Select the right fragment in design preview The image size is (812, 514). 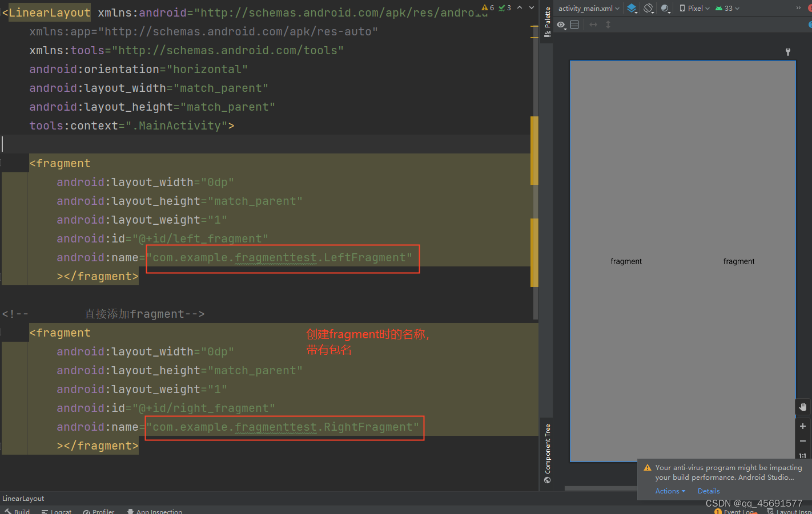point(739,261)
